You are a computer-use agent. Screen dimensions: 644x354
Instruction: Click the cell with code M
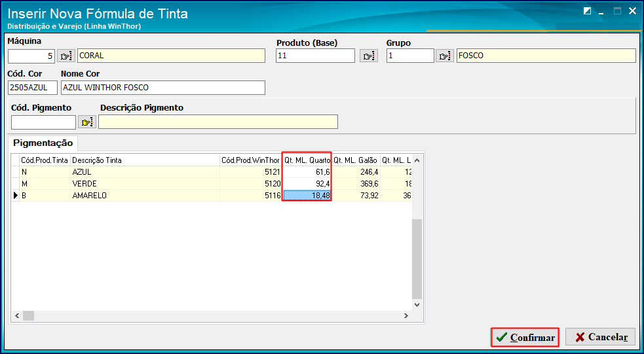tap(45, 184)
